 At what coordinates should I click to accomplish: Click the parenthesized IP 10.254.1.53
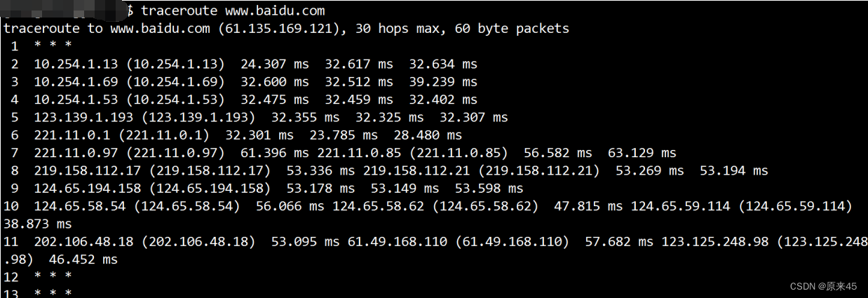pyautogui.click(x=175, y=100)
